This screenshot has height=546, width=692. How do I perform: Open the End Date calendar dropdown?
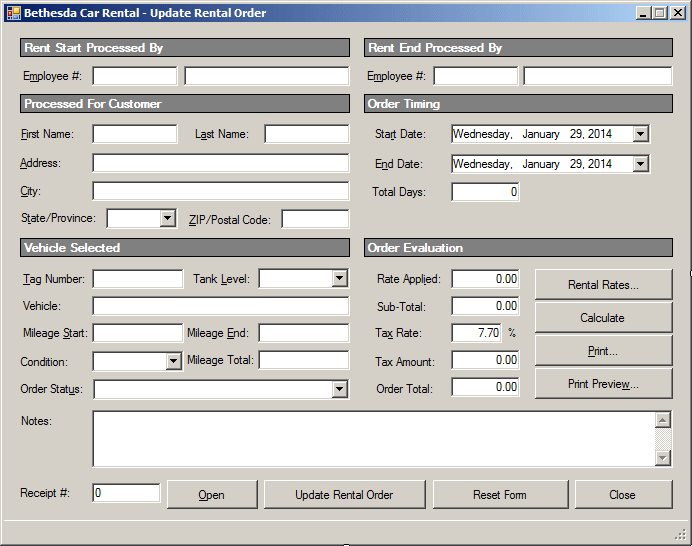640,164
